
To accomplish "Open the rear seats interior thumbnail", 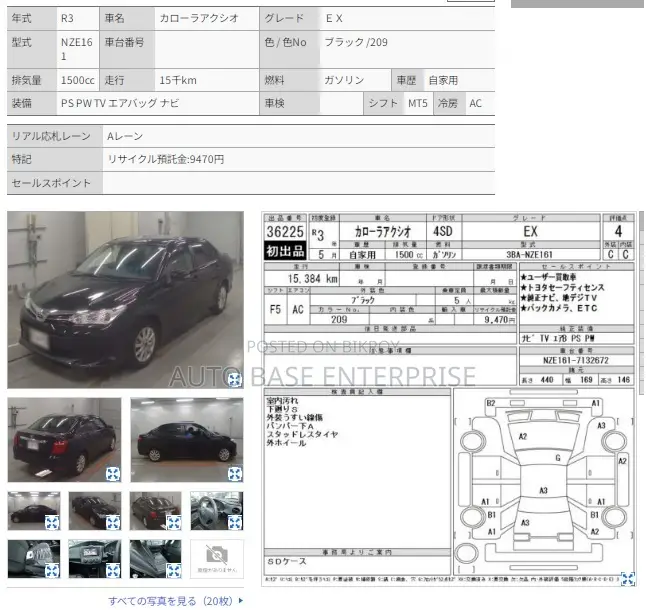I will tap(156, 559).
